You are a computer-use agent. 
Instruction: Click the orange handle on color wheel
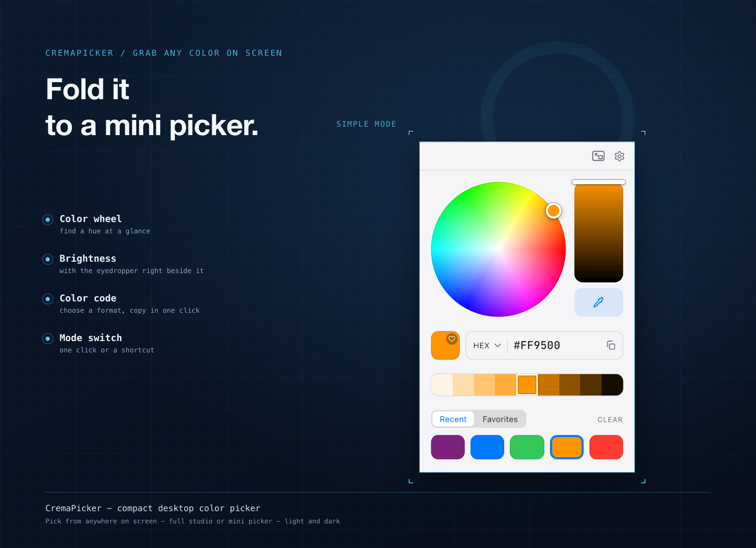(x=553, y=211)
